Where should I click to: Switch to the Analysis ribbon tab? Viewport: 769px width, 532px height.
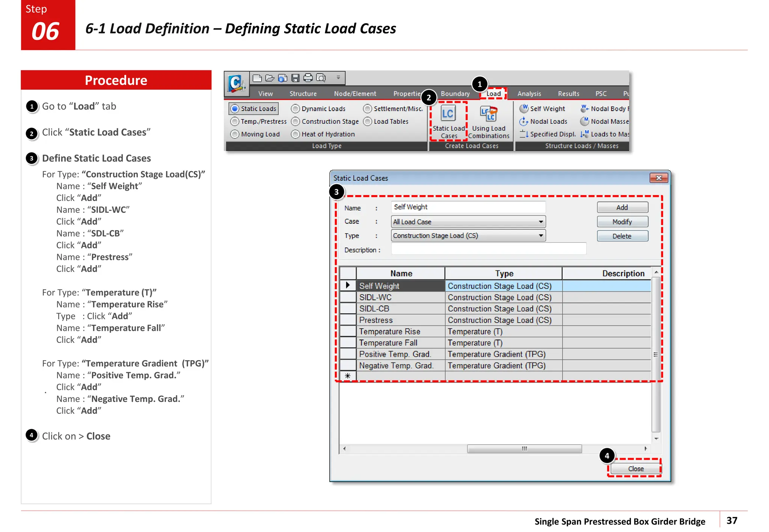pos(529,94)
